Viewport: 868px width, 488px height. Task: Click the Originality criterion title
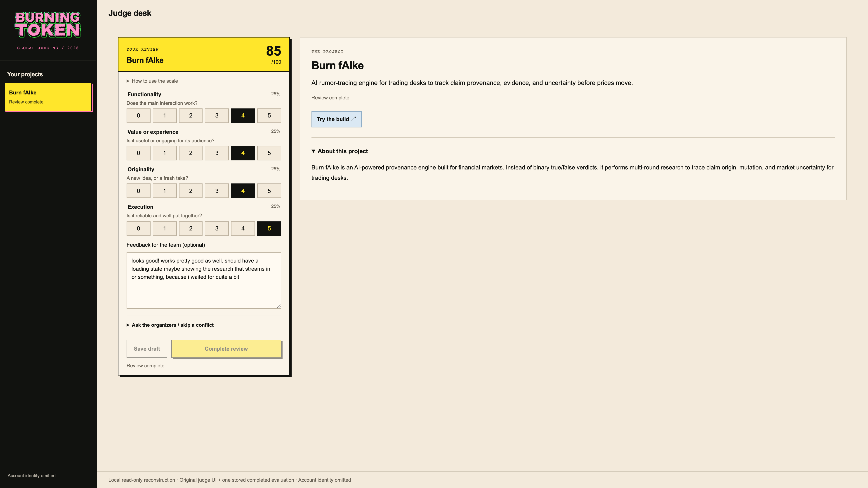pos(141,169)
